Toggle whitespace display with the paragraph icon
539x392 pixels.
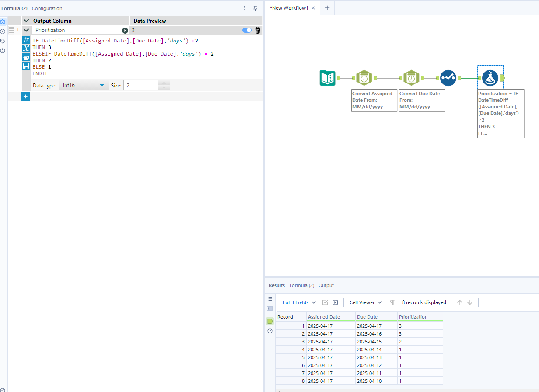pyautogui.click(x=392, y=302)
